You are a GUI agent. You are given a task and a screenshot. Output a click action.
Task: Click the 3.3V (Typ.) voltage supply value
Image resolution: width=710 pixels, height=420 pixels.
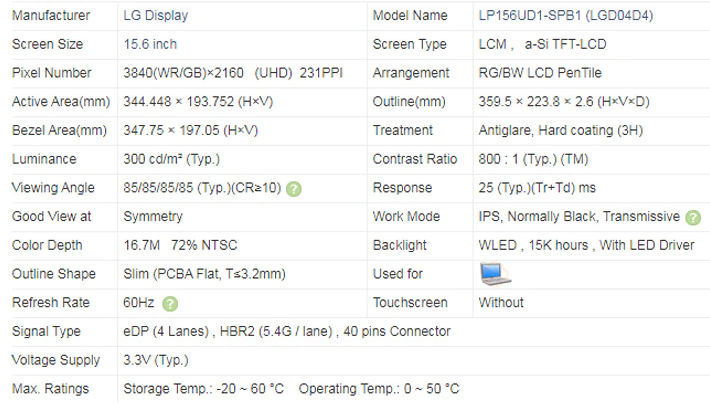(156, 360)
